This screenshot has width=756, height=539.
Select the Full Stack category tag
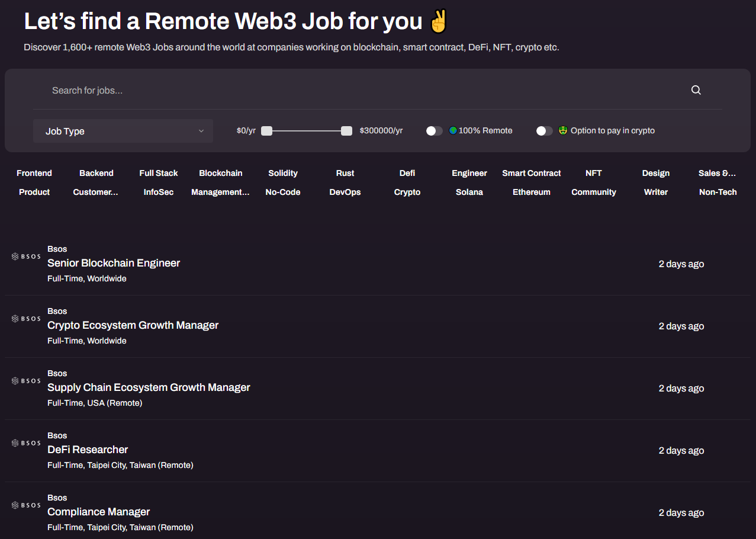(x=159, y=173)
